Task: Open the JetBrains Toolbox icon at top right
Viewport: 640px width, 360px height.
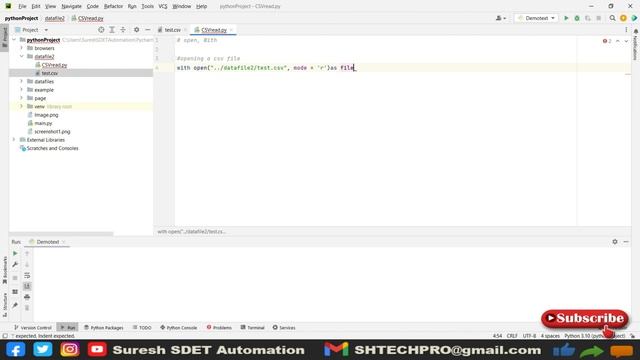Action: (x=634, y=18)
